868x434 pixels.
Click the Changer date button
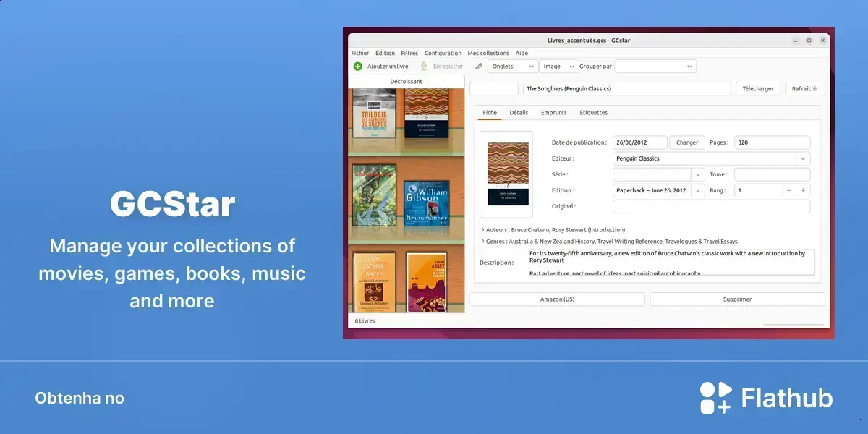[x=687, y=142]
